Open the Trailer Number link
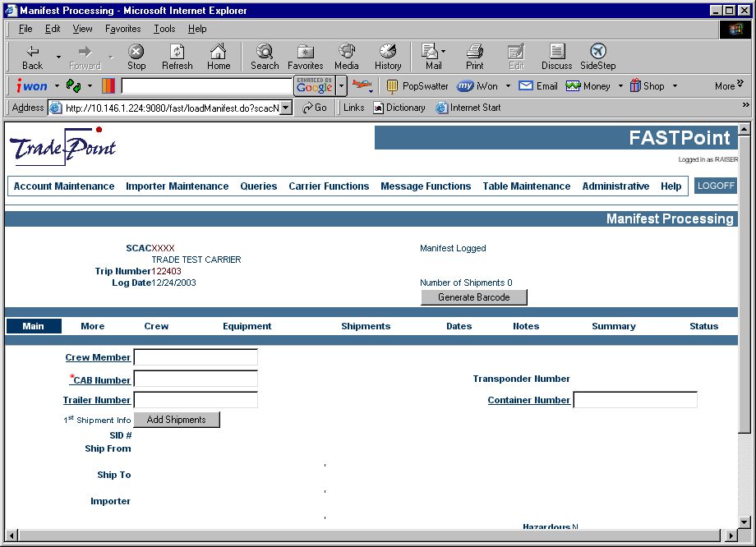The height and width of the screenshot is (547, 756). (x=96, y=400)
